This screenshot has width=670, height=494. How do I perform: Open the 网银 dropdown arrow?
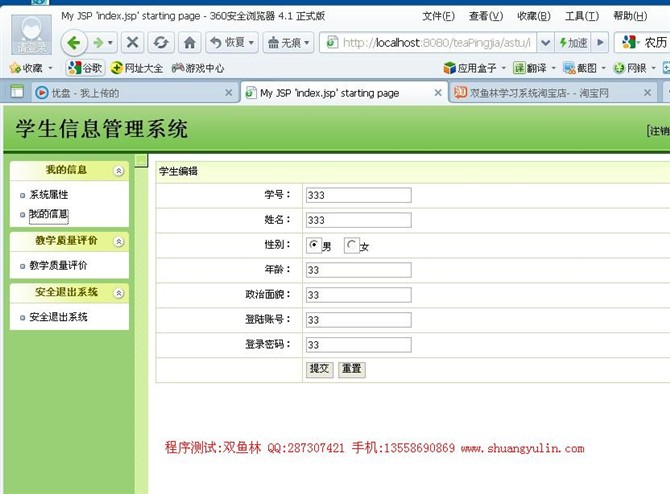tap(653, 68)
